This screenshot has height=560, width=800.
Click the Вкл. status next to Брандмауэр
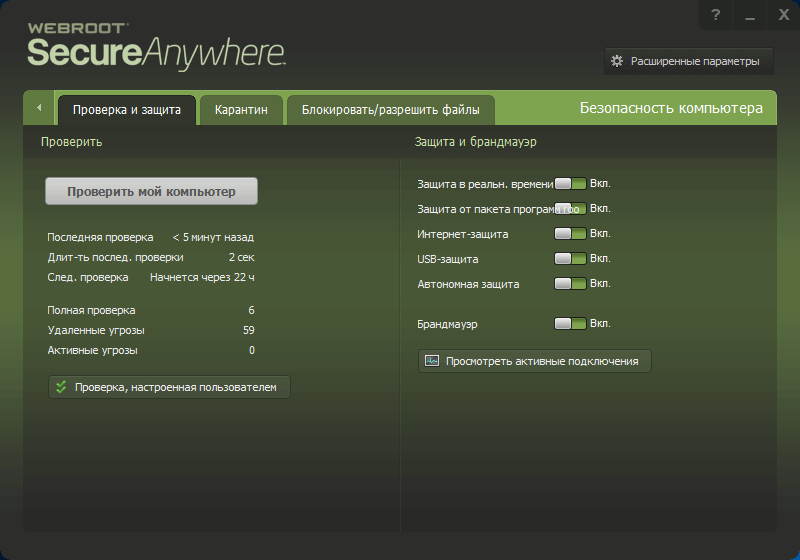600,323
